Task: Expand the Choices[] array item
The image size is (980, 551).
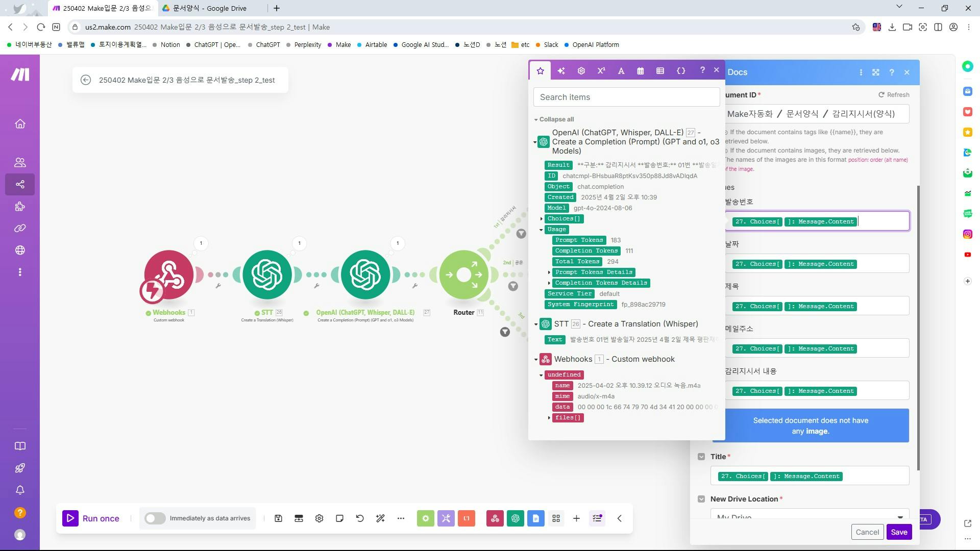Action: pos(542,219)
